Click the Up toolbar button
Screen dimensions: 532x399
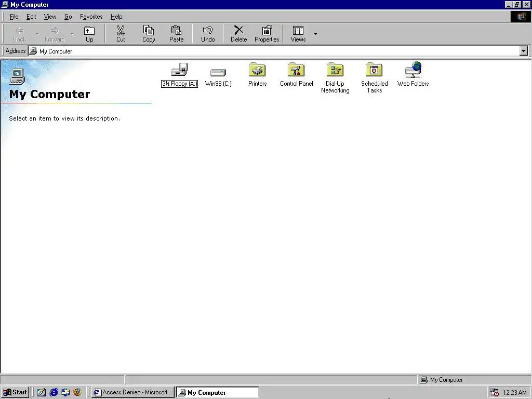pos(89,34)
